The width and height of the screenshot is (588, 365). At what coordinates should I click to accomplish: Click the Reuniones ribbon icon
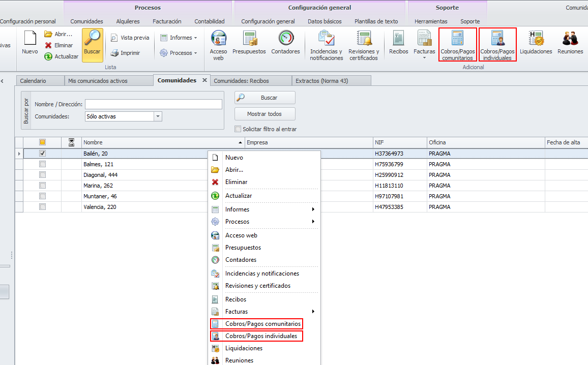pos(570,39)
